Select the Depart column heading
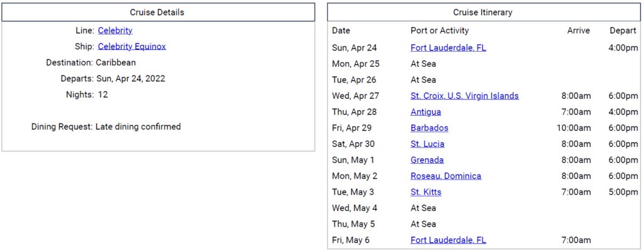The image size is (644, 252). point(623,30)
